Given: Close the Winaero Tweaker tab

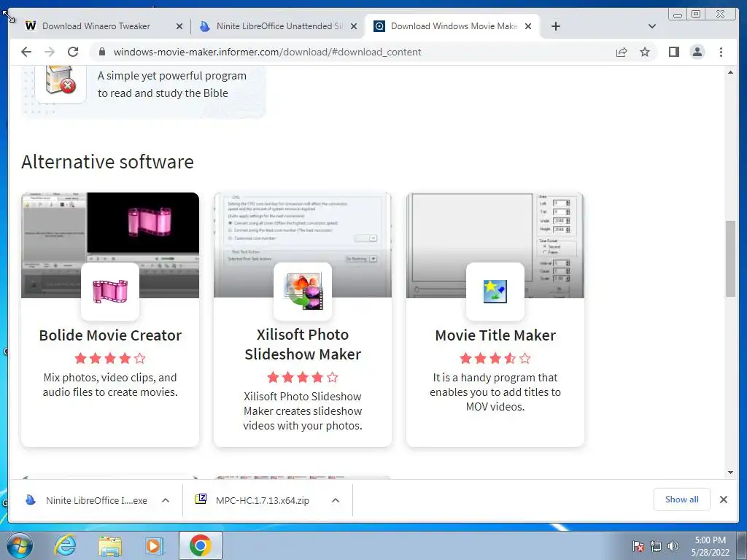Looking at the screenshot, I should pyautogui.click(x=179, y=26).
